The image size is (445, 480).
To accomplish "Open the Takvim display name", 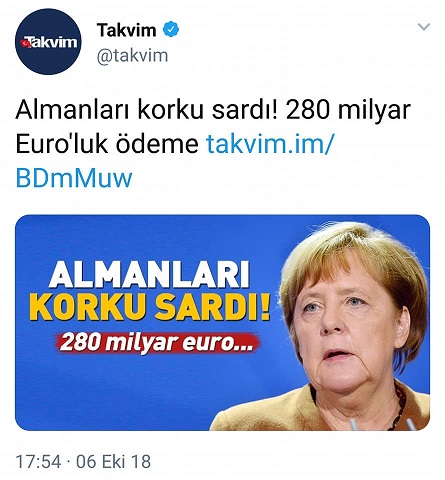I will [x=127, y=30].
